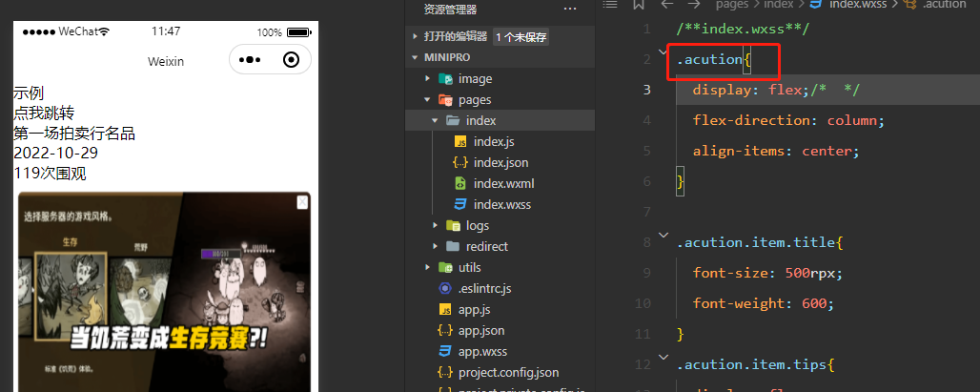Click the bookmark icon in the editor toolbar
980x392 pixels.
click(x=638, y=5)
